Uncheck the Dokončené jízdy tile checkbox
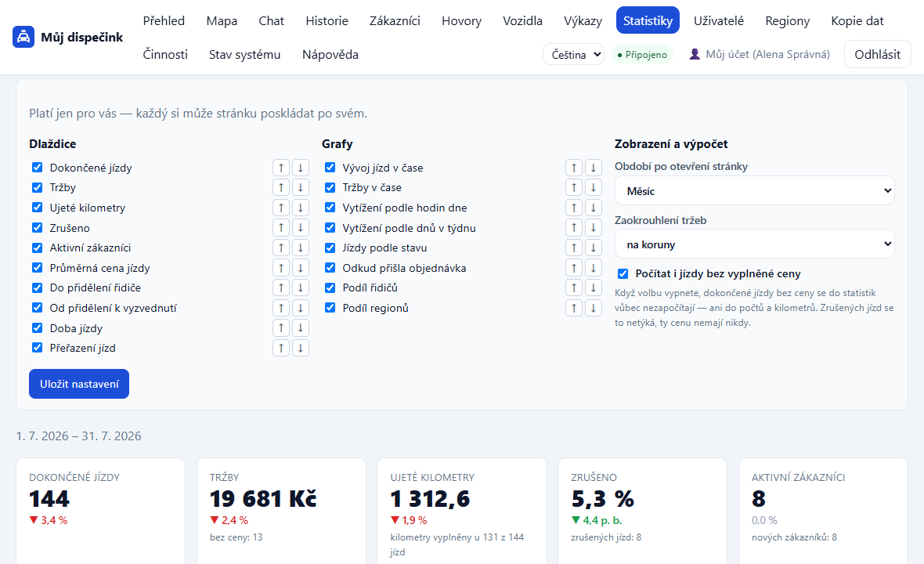This screenshot has width=924, height=564. tap(37, 168)
